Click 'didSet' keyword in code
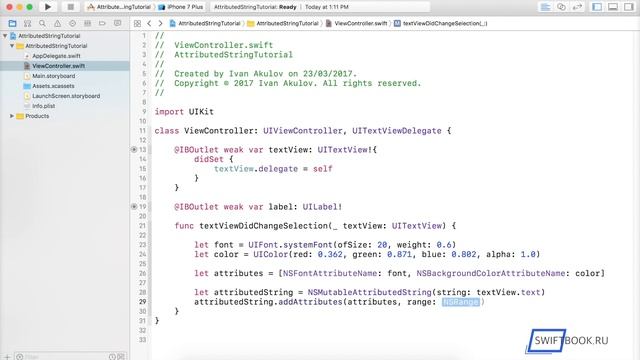Viewport: 640px width, 360px height. pos(209,159)
